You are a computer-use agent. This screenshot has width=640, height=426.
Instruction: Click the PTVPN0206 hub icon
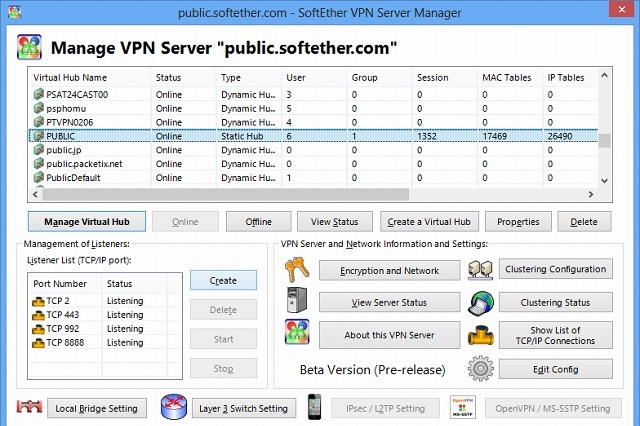[38, 122]
